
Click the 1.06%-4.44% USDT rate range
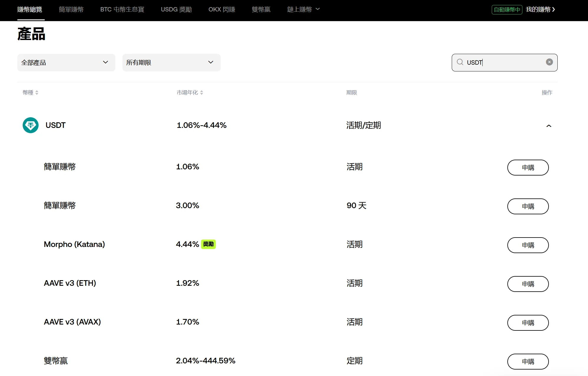[202, 125]
